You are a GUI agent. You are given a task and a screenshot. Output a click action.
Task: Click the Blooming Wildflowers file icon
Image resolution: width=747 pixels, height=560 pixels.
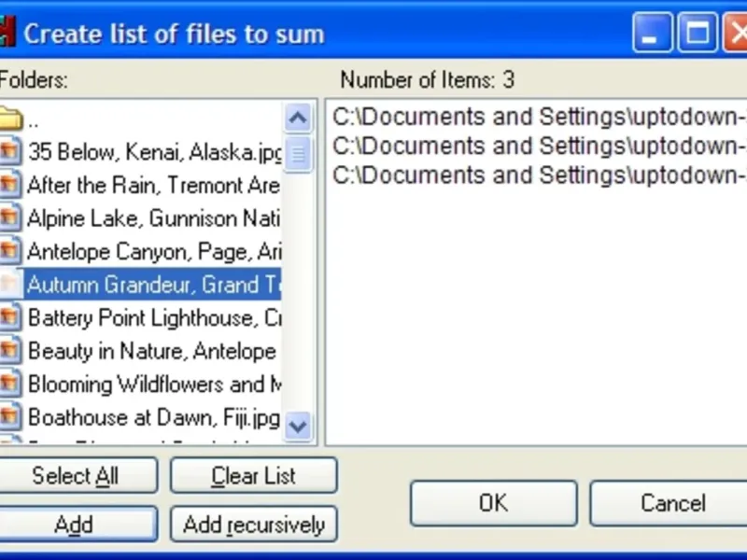(9, 384)
